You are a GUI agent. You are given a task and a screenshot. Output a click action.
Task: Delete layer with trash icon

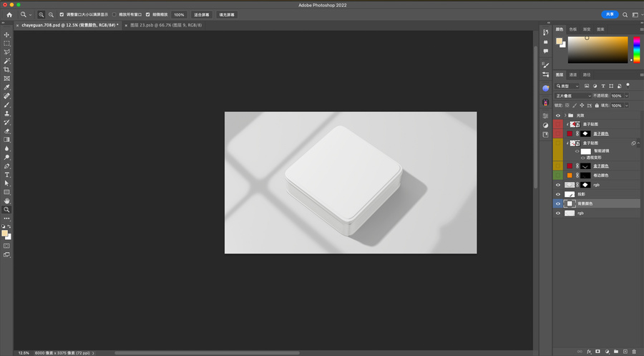pos(634,352)
